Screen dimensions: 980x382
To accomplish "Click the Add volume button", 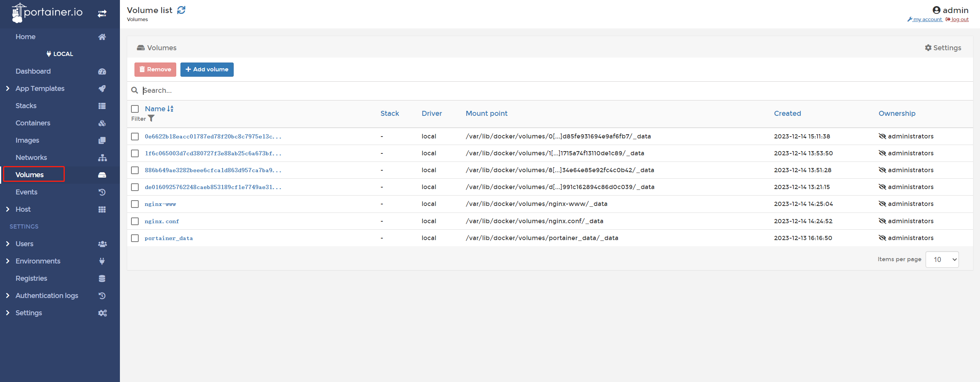I will point(207,69).
